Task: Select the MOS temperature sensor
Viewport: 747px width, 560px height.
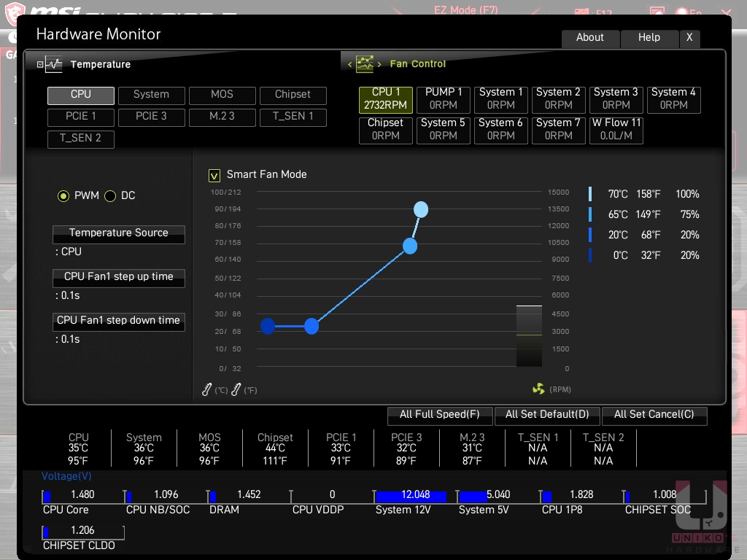Action: coord(222,96)
